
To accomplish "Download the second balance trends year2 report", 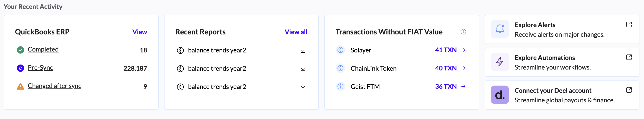I will coord(303,68).
